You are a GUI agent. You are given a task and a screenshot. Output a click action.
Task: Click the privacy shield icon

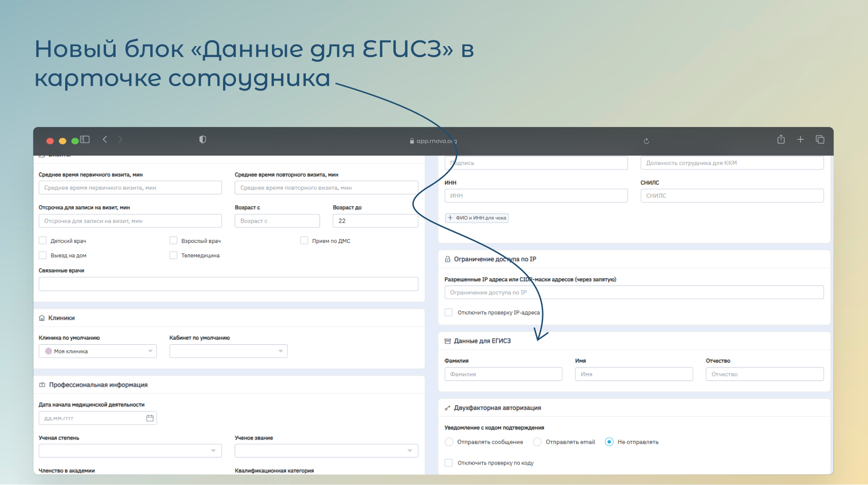203,139
